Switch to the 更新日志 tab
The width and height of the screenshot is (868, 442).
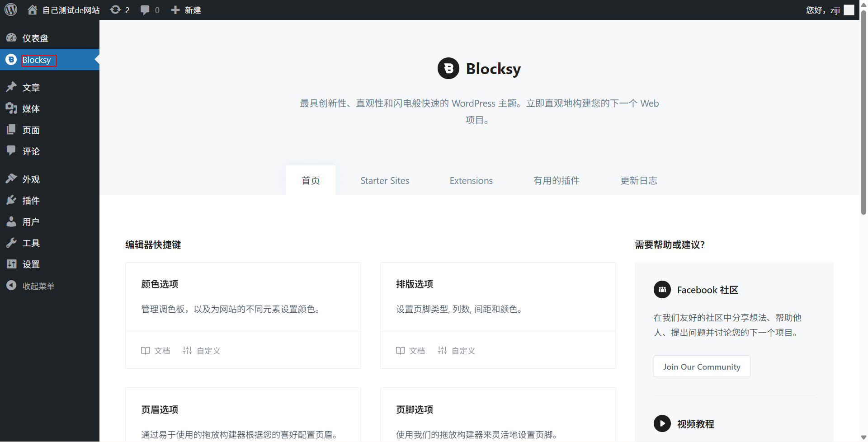point(639,180)
